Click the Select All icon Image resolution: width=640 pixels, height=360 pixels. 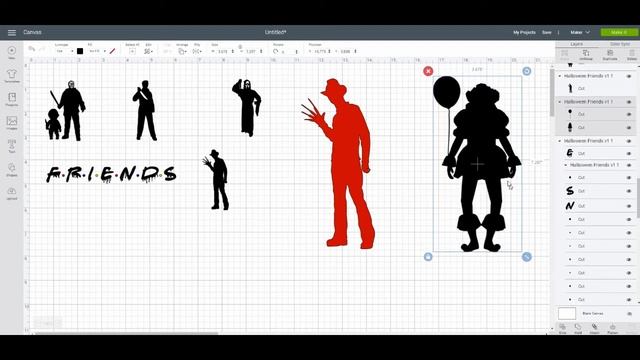tap(132, 51)
